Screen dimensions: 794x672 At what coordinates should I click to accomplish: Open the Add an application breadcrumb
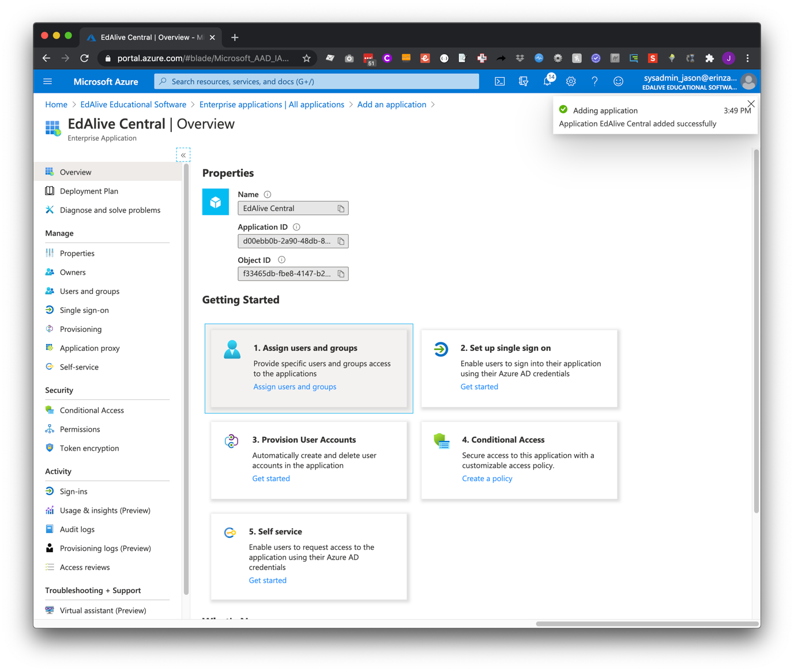coord(392,104)
